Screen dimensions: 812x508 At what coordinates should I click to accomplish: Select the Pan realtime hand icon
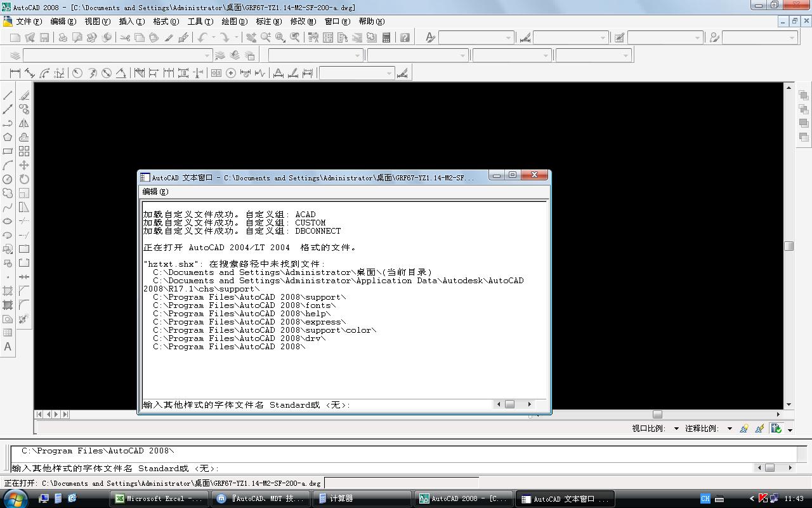coord(251,38)
